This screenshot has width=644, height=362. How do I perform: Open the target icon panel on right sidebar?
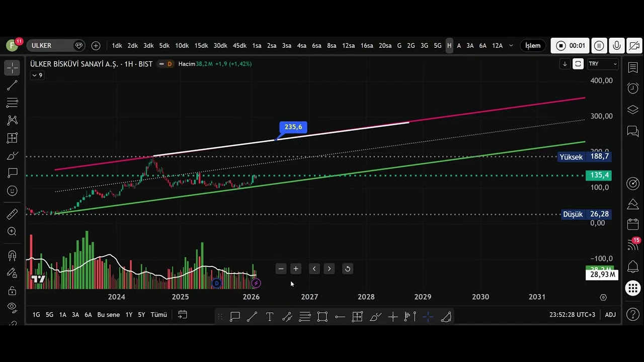633,184
